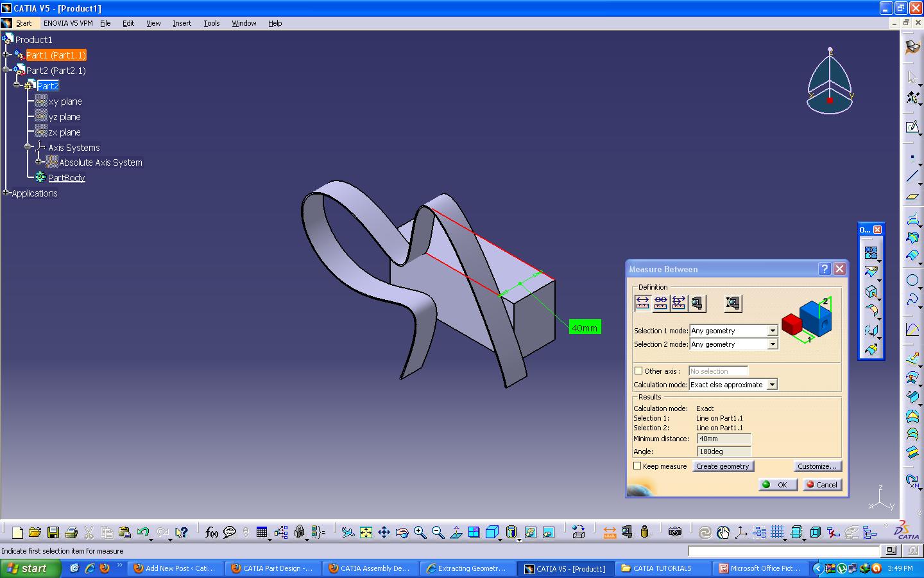The height and width of the screenshot is (578, 924).
Task: Open the Tools menu
Action: [211, 23]
